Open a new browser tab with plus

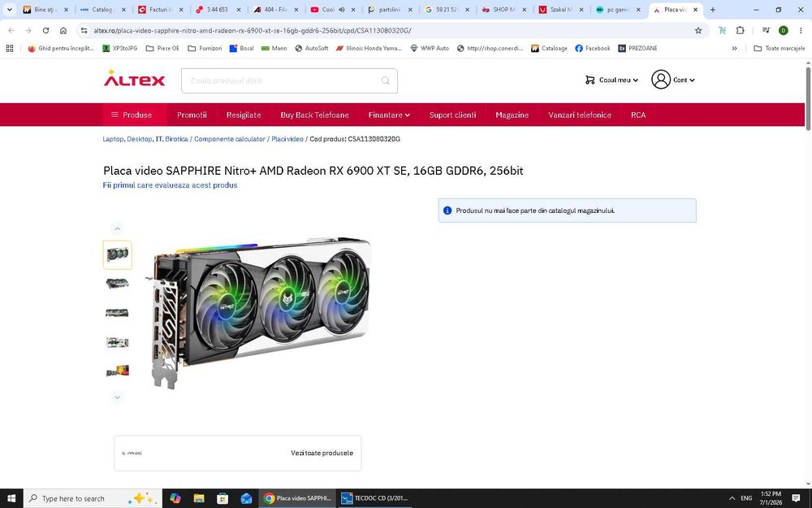713,9
